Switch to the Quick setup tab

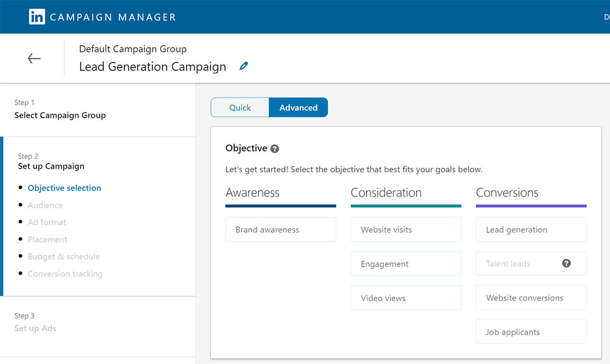point(240,107)
